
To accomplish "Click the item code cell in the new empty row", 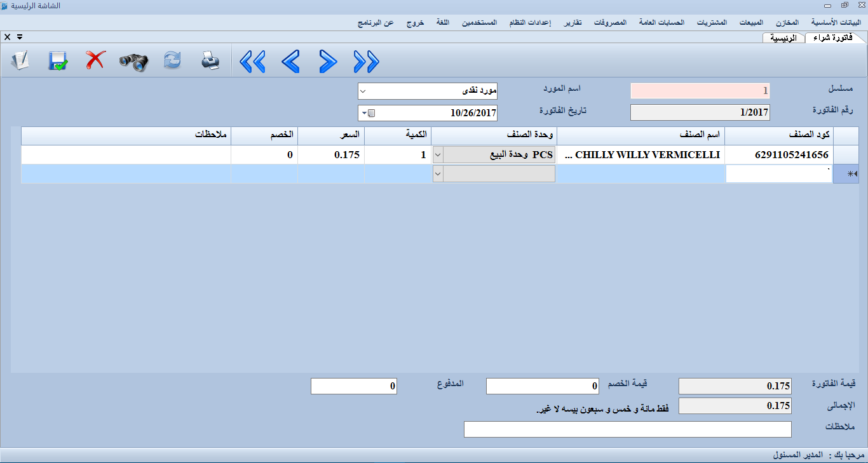I will [x=778, y=174].
